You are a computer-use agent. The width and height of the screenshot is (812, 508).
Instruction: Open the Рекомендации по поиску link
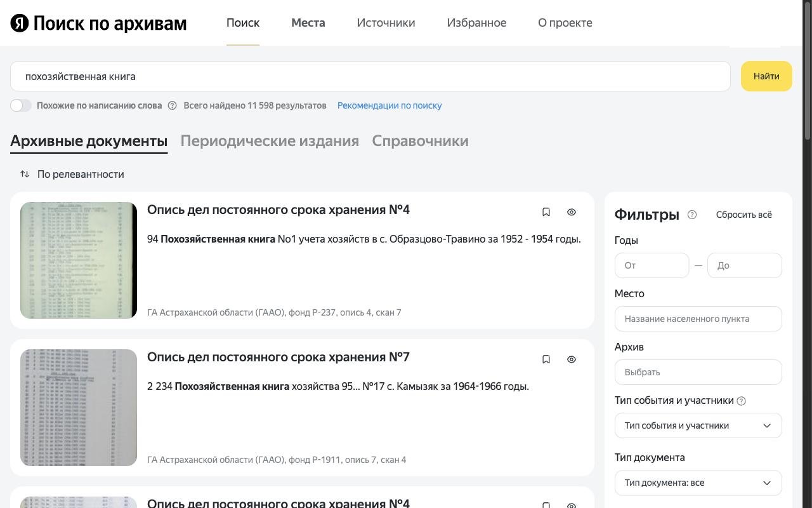(x=390, y=105)
